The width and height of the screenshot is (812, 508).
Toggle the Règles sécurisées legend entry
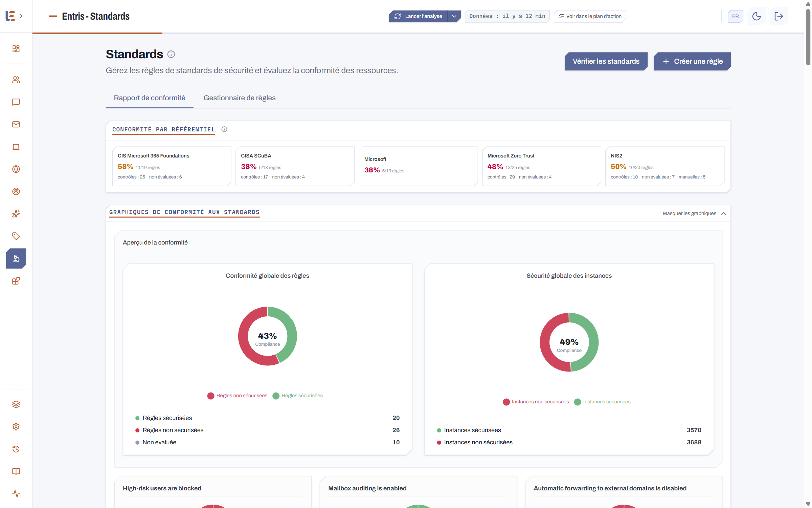pyautogui.click(x=297, y=396)
